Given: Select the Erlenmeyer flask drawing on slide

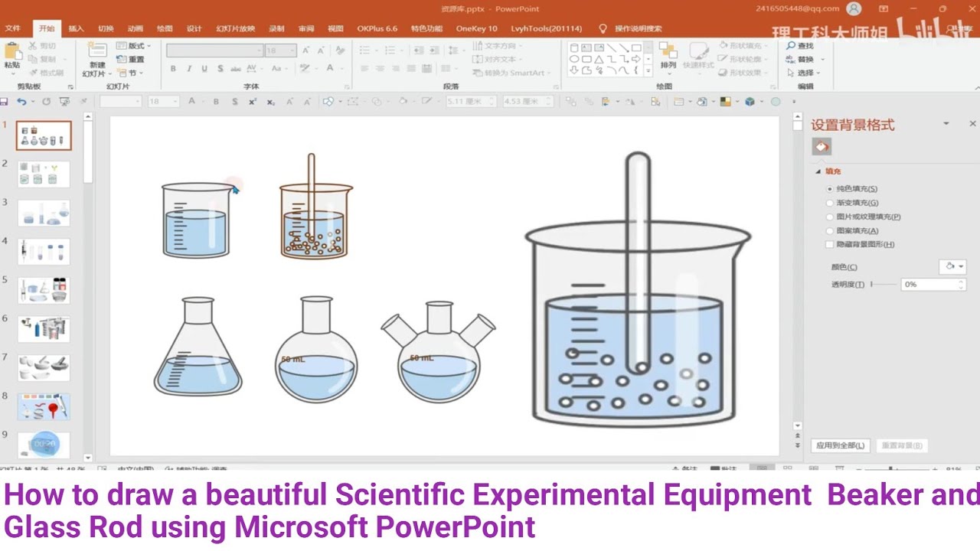Looking at the screenshot, I should (x=198, y=347).
